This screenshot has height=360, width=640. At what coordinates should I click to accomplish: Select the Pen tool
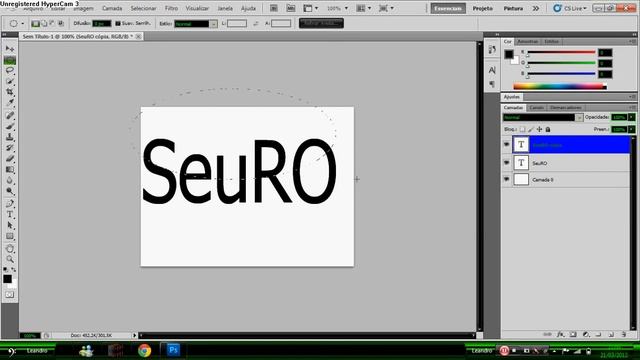pyautogui.click(x=10, y=203)
